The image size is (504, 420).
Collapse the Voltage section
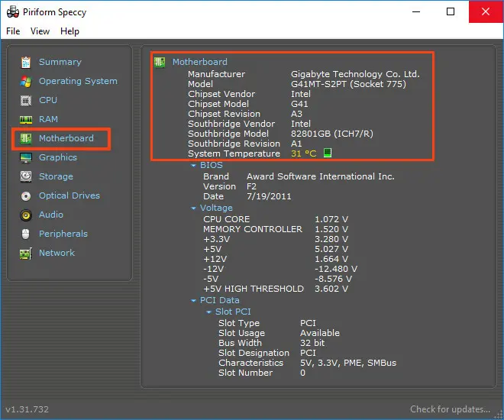click(193, 208)
